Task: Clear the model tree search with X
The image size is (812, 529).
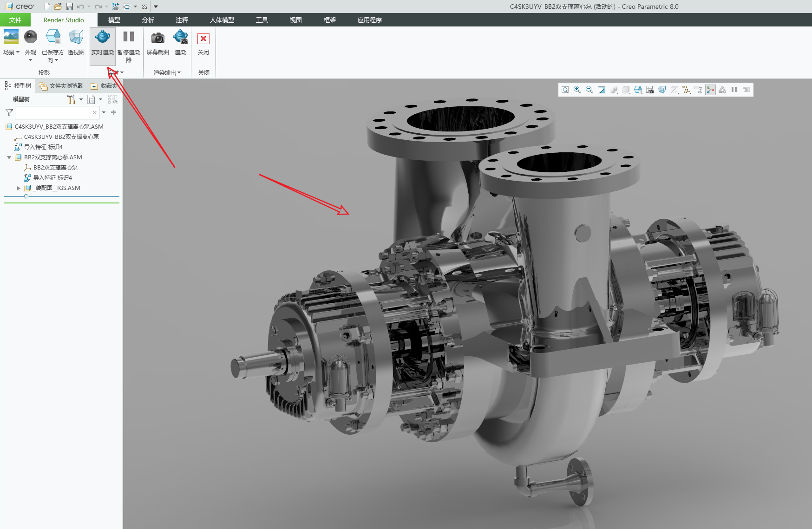Action: [x=95, y=112]
